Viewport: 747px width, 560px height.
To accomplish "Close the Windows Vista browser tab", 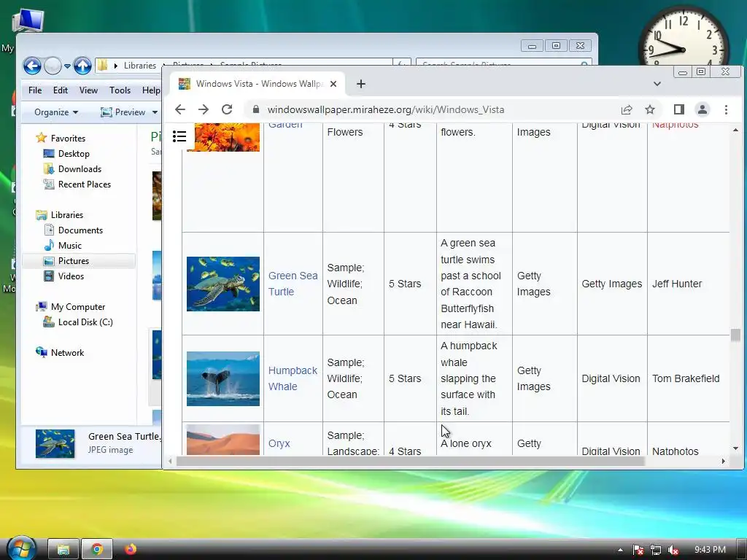I will click(333, 84).
